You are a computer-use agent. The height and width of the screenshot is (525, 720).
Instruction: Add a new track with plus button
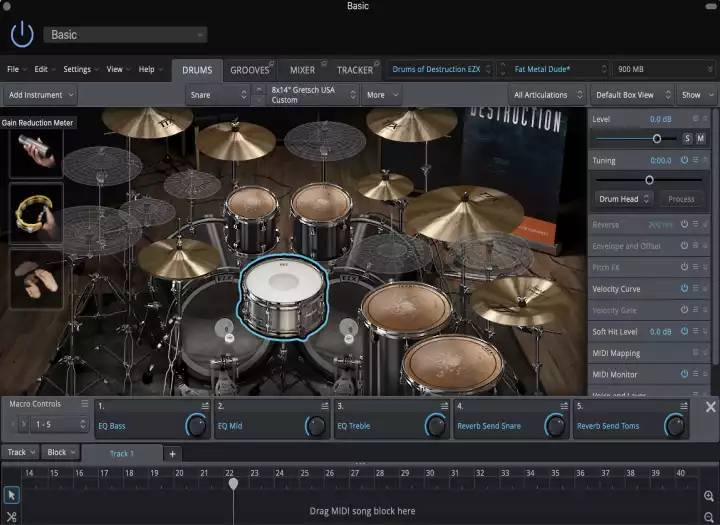172,454
